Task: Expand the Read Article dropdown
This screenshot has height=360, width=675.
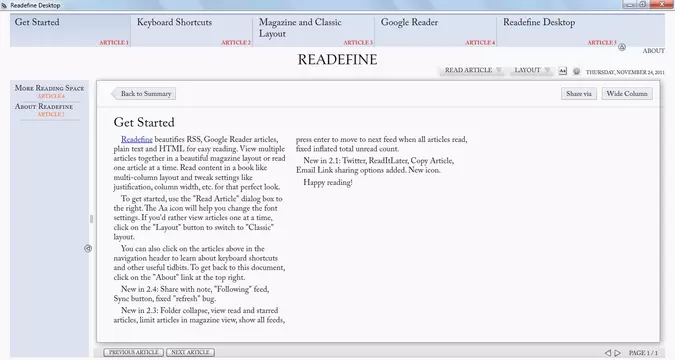Action: pyautogui.click(x=472, y=70)
